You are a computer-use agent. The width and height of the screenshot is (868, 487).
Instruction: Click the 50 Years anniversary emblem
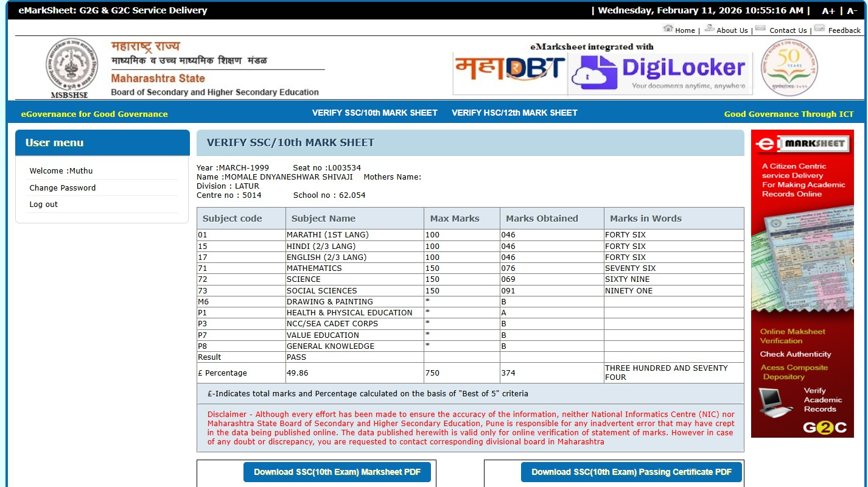pos(789,67)
